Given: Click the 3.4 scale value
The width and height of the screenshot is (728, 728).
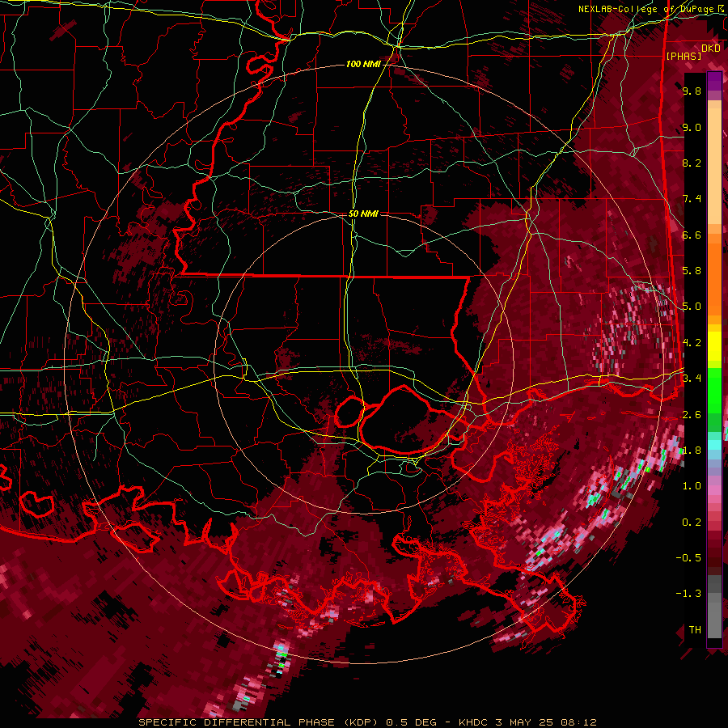Looking at the screenshot, I should pyautogui.click(x=692, y=379).
